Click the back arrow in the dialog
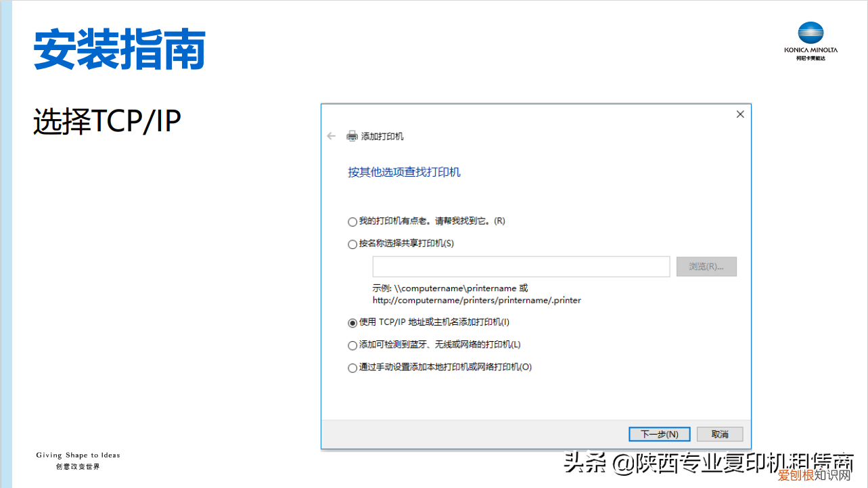 coord(331,135)
